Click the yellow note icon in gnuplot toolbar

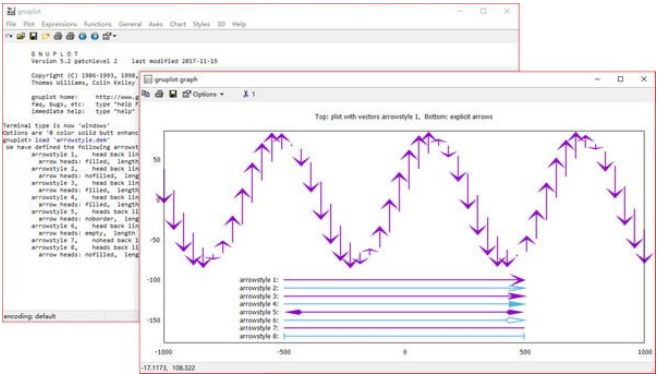[45, 37]
